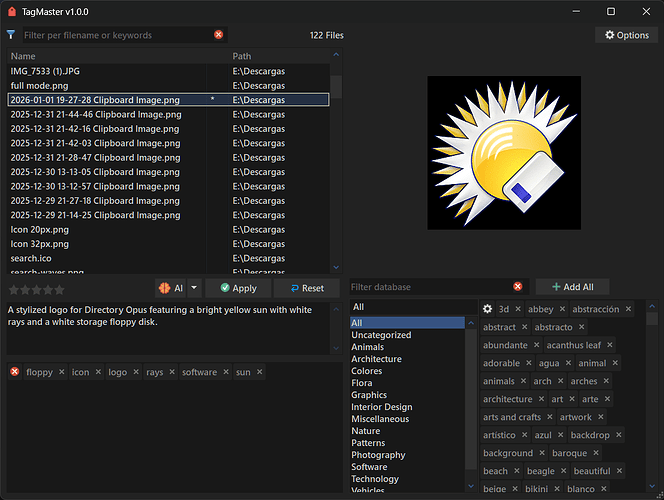Remove all assigned tags with red X
Image resolution: width=664 pixels, height=500 pixels.
(15, 372)
